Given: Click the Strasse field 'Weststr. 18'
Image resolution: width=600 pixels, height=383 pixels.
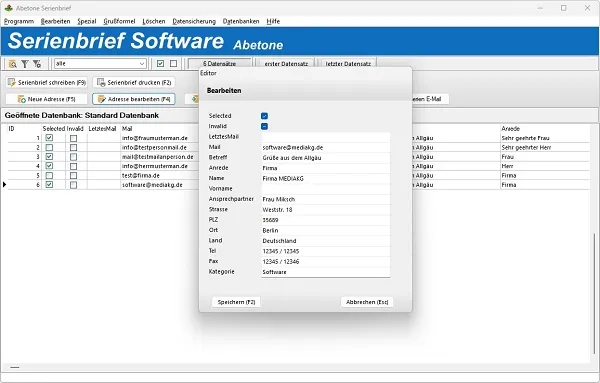Looking at the screenshot, I should click(x=326, y=210).
